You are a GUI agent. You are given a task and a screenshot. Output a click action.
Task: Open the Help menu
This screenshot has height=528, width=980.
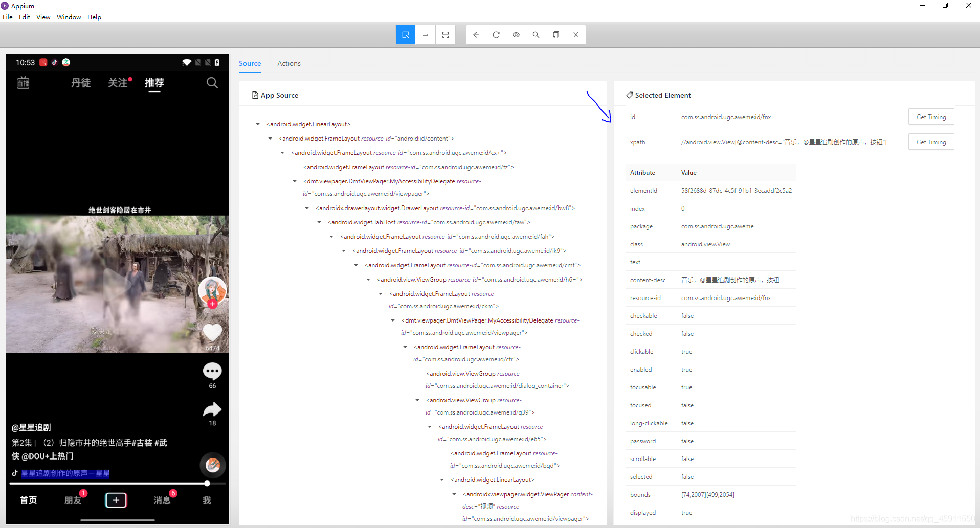(x=94, y=17)
